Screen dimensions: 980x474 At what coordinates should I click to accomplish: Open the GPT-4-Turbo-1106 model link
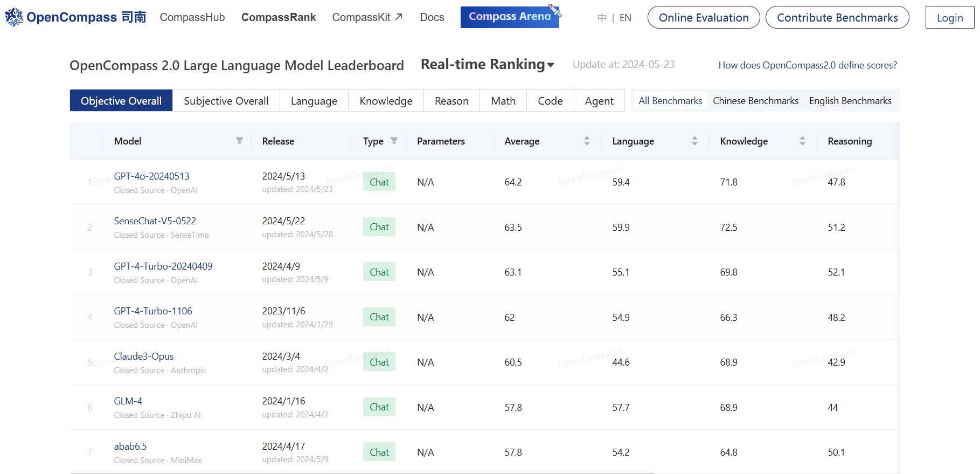pos(153,311)
